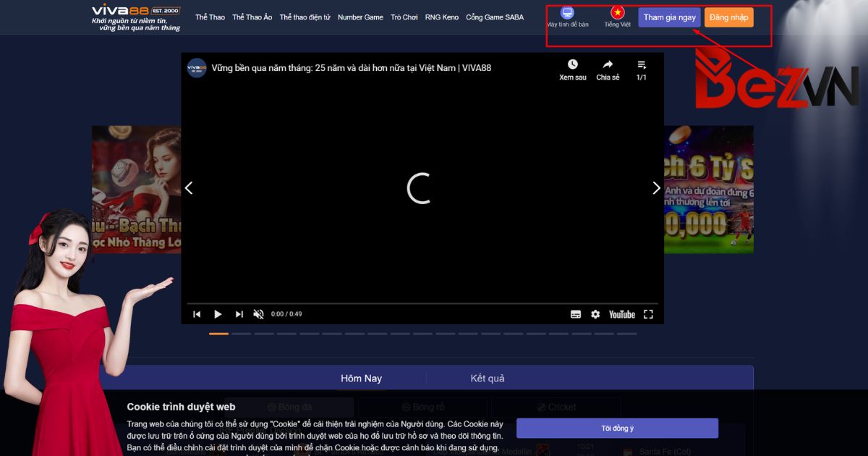Switch to Kết quả tab
868x456 pixels.
click(x=488, y=379)
